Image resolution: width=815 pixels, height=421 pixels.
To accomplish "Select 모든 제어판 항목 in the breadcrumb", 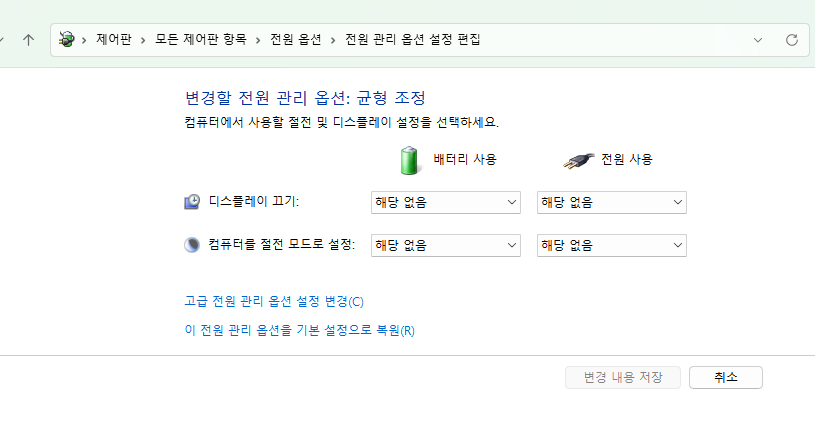I will [x=197, y=40].
